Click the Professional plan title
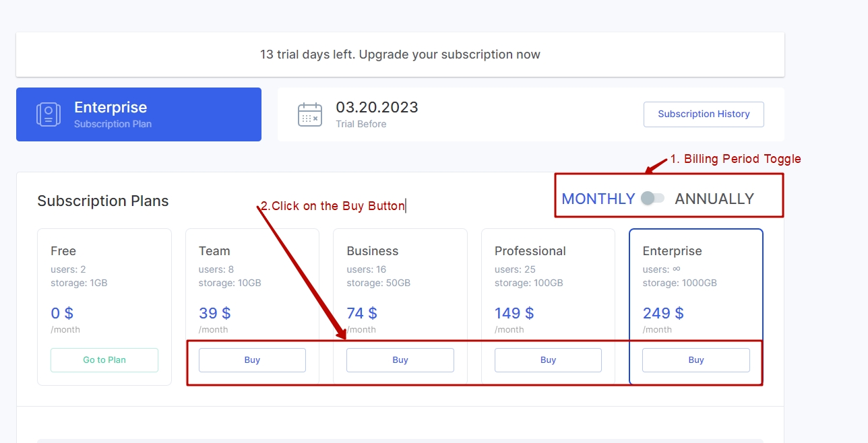Viewport: 868px width, 443px height. (x=530, y=250)
